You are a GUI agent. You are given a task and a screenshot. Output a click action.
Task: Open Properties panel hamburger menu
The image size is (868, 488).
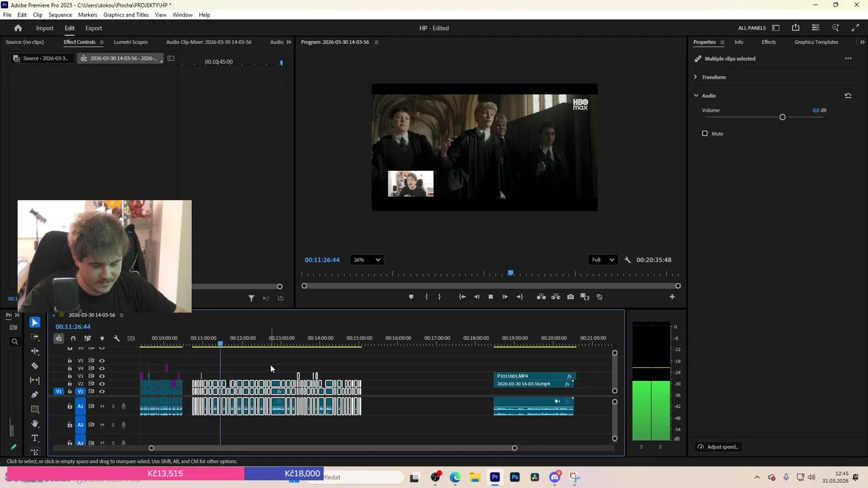(x=722, y=42)
